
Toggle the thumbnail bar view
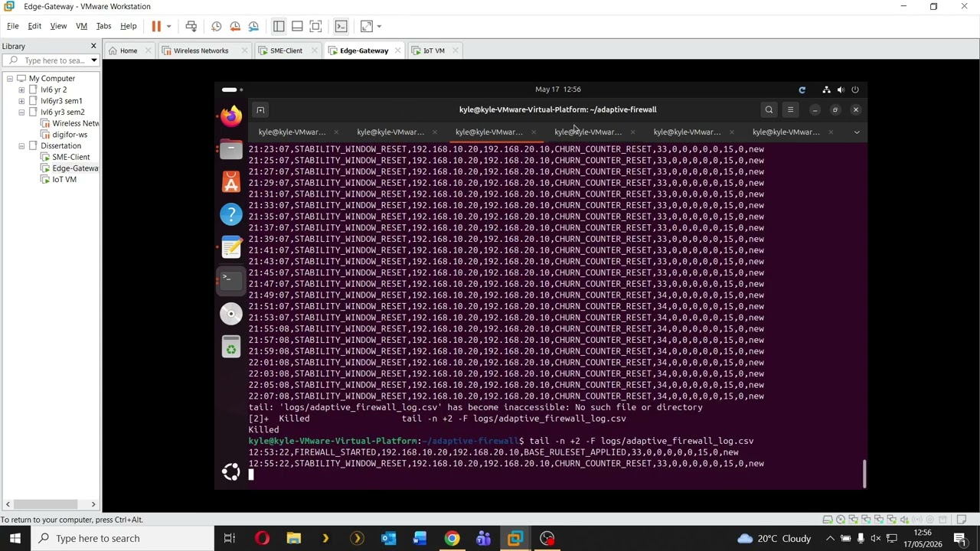[297, 26]
